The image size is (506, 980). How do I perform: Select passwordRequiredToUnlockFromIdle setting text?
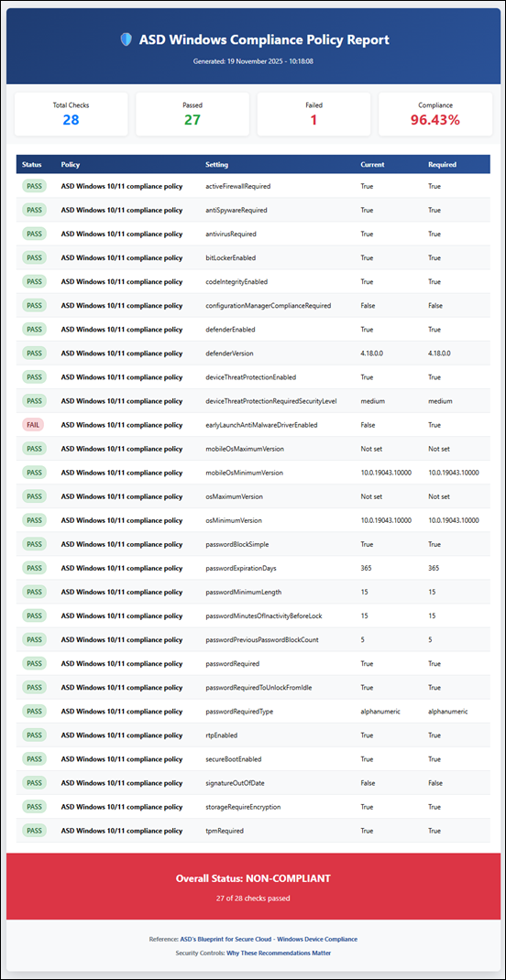[x=258, y=688]
